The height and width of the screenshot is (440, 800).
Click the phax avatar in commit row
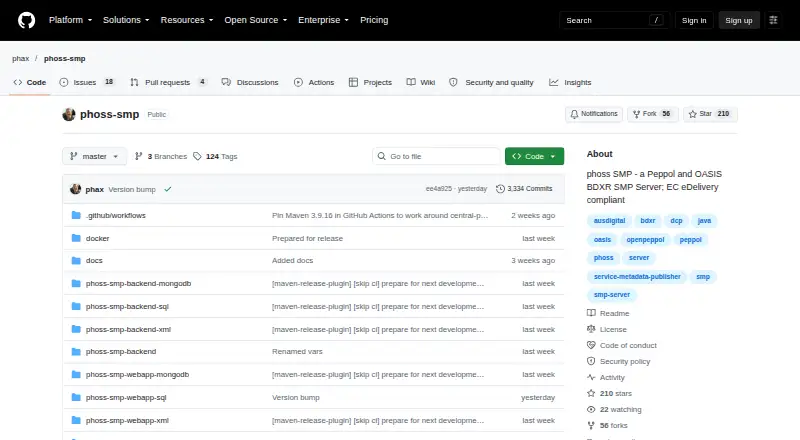[76, 189]
